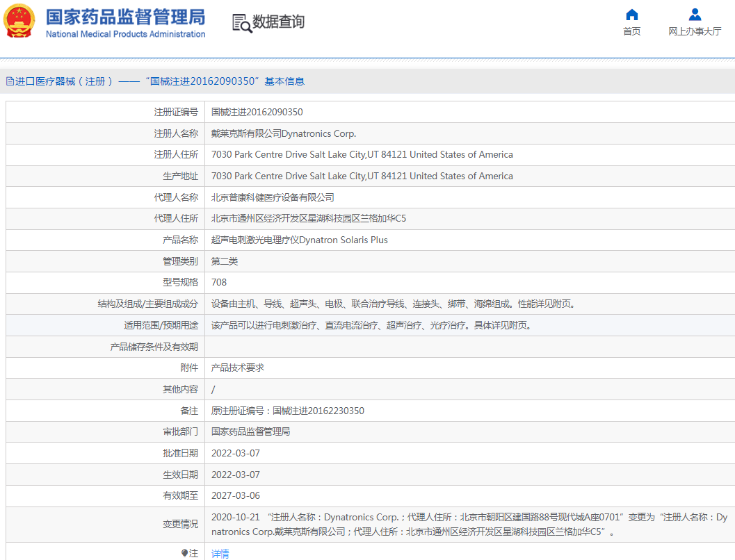Click the 产品名称 row label
This screenshot has width=735, height=560.
[181, 240]
